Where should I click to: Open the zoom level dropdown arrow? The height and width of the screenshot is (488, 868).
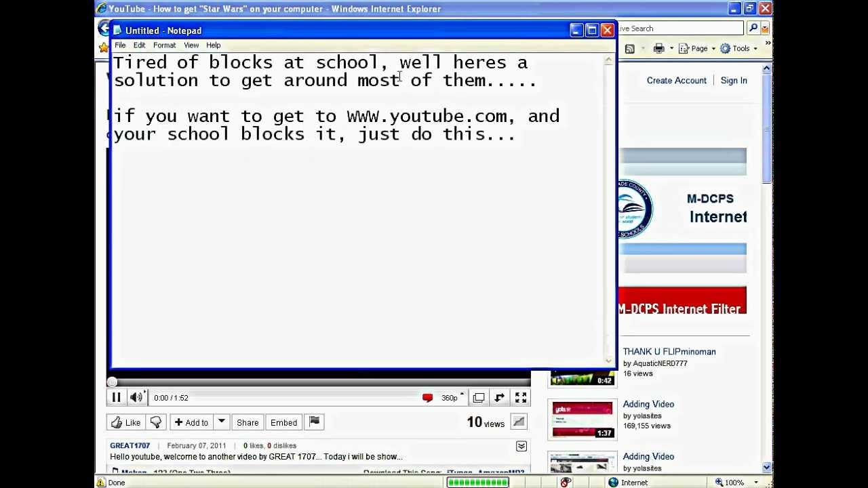tap(756, 483)
